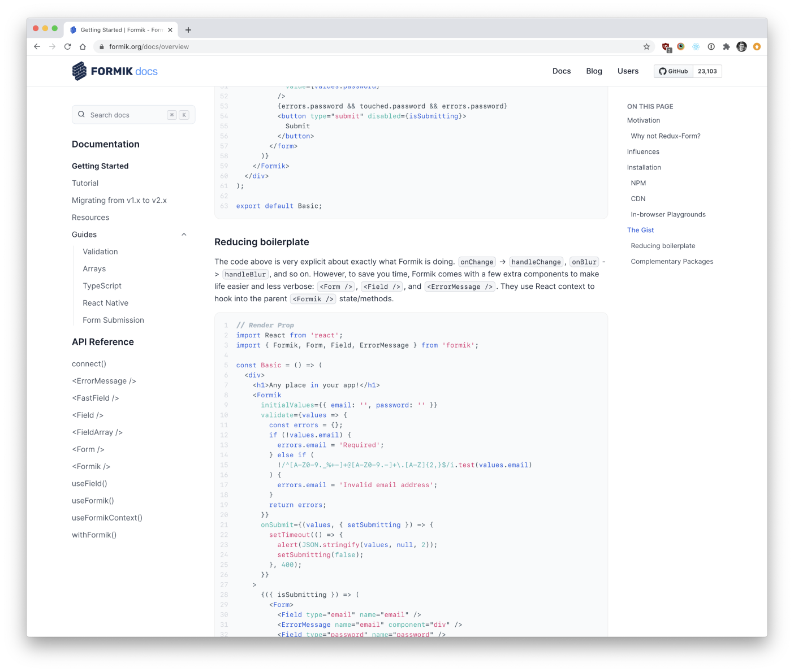Click the Formik logo in the header
This screenshot has width=794, height=672.
coord(115,71)
